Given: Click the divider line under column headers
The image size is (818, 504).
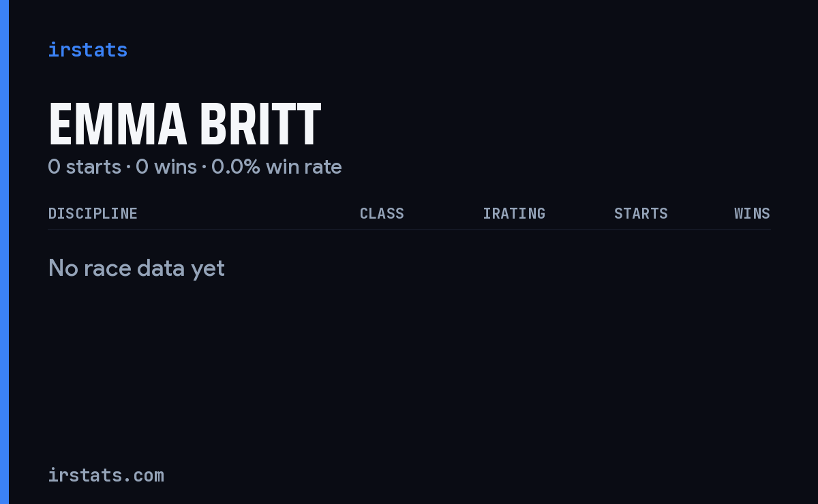Looking at the screenshot, I should pyautogui.click(x=409, y=230).
